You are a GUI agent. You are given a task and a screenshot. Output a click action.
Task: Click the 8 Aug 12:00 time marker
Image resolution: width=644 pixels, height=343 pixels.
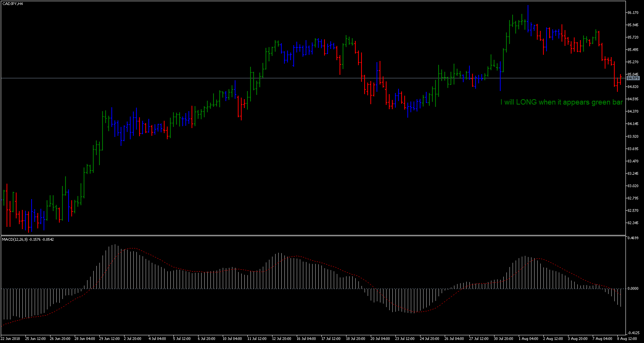click(627, 339)
